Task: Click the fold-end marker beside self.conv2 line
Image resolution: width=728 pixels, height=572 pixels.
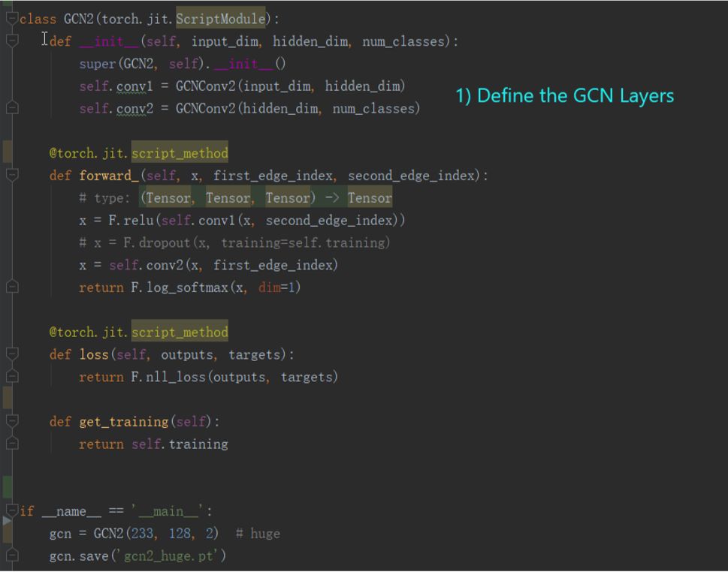Action: click(11, 108)
